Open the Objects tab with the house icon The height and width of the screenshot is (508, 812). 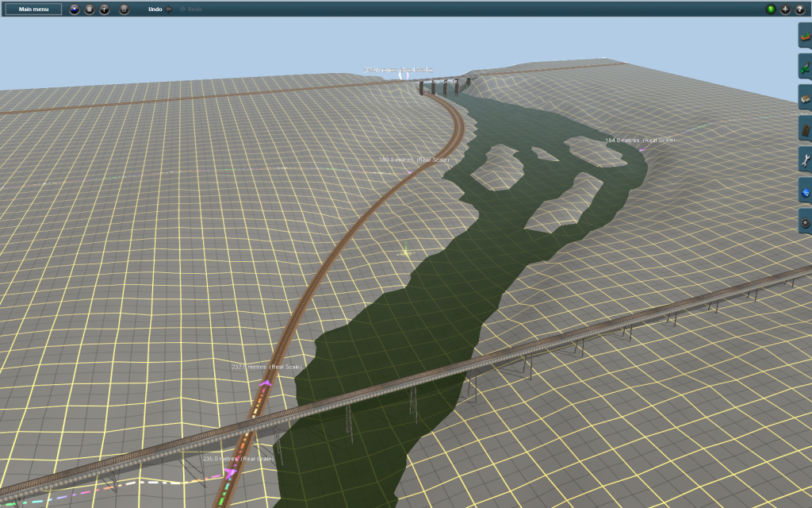(806, 98)
